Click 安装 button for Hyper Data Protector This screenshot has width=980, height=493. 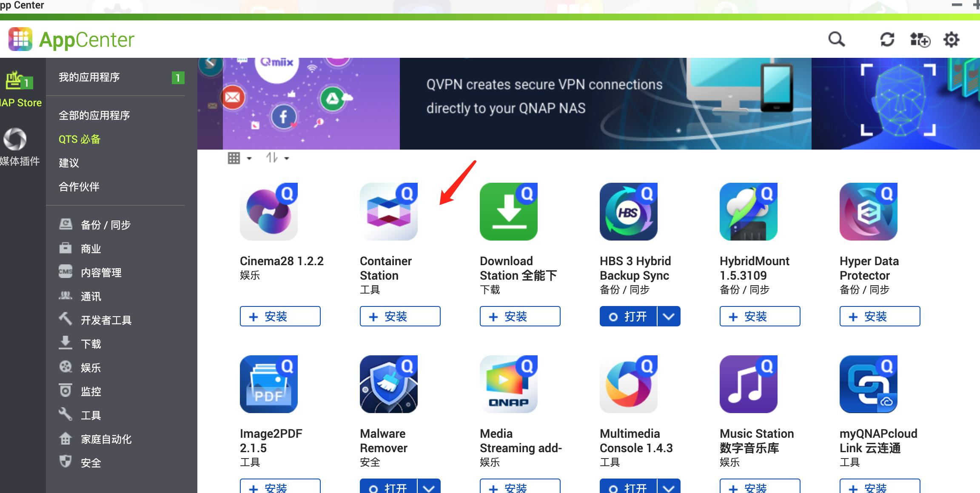(880, 316)
